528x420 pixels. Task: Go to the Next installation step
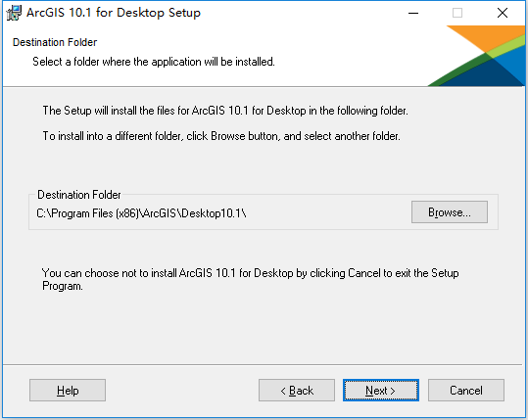pyautogui.click(x=381, y=391)
